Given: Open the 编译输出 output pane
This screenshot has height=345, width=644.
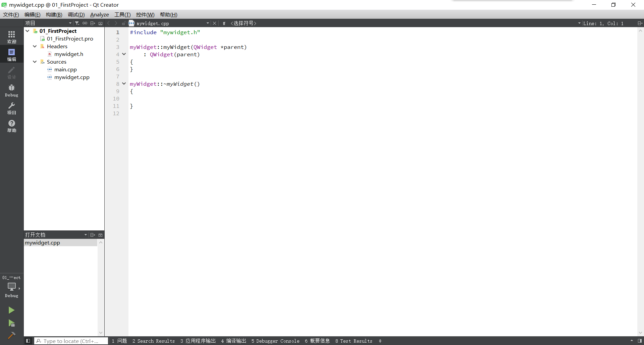Looking at the screenshot, I should point(234,341).
